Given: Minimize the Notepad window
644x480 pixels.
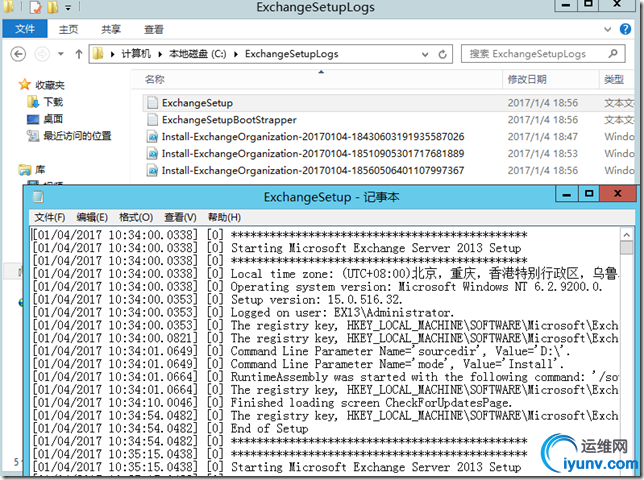Looking at the screenshot, I should [x=567, y=194].
